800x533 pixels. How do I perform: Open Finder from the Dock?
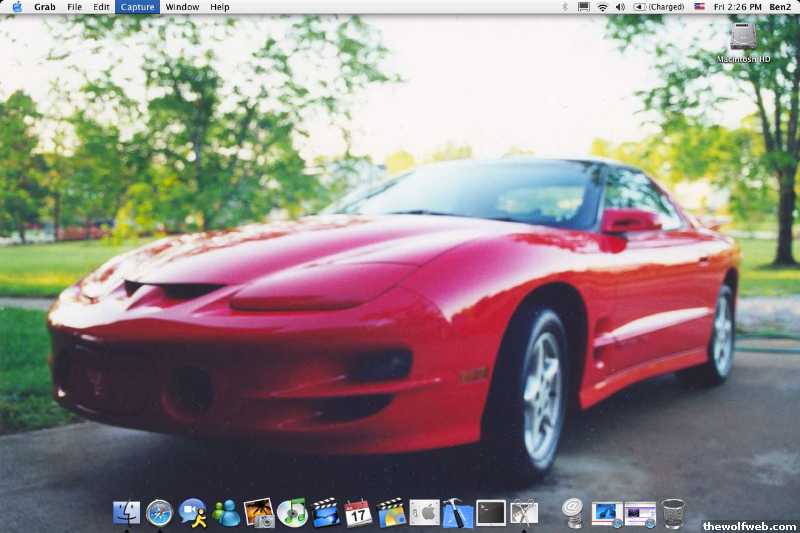[127, 513]
